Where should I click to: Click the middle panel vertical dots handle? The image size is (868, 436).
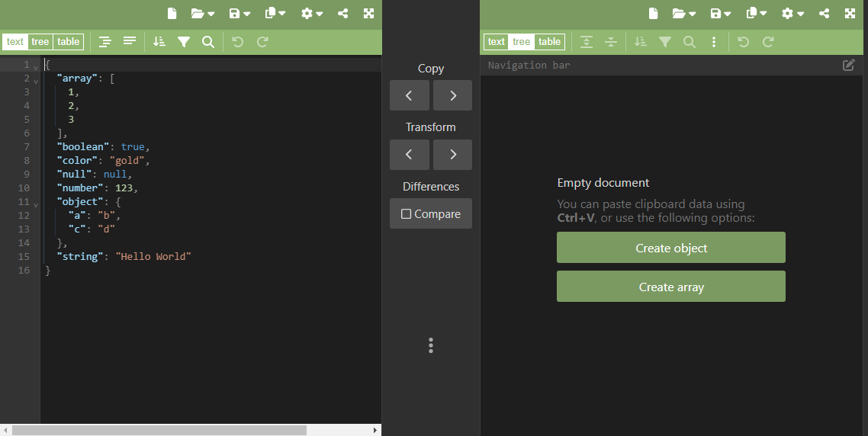(431, 345)
